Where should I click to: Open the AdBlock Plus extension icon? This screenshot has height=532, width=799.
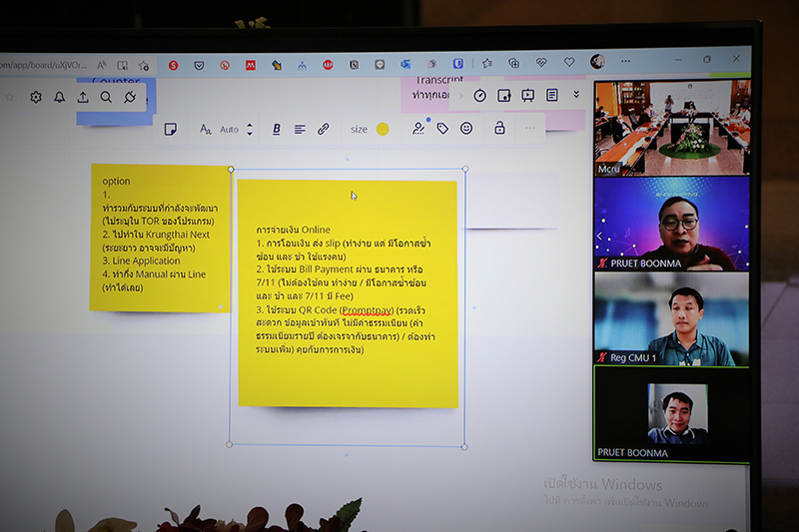pyautogui.click(x=328, y=65)
